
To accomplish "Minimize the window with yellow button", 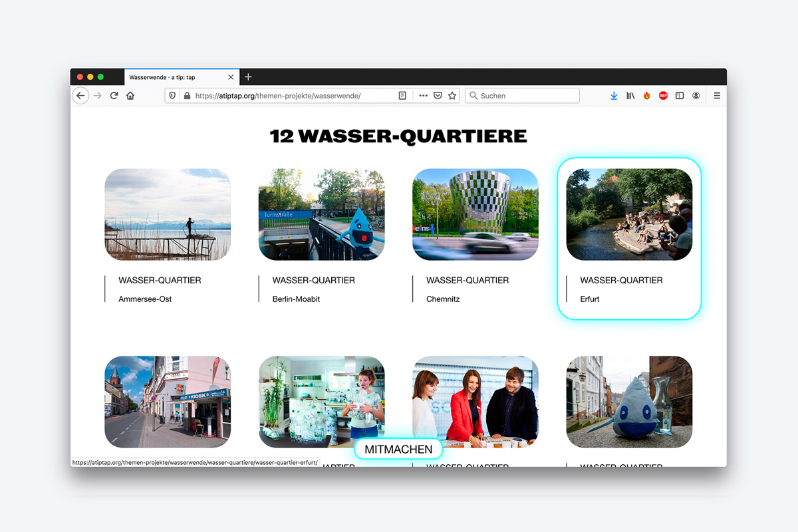I will [x=90, y=77].
